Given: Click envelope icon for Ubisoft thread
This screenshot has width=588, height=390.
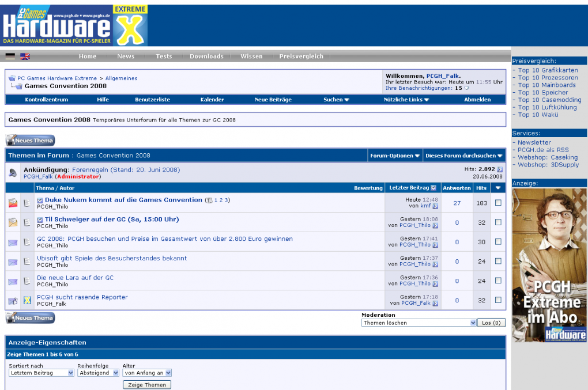Looking at the screenshot, I should pyautogui.click(x=13, y=262).
